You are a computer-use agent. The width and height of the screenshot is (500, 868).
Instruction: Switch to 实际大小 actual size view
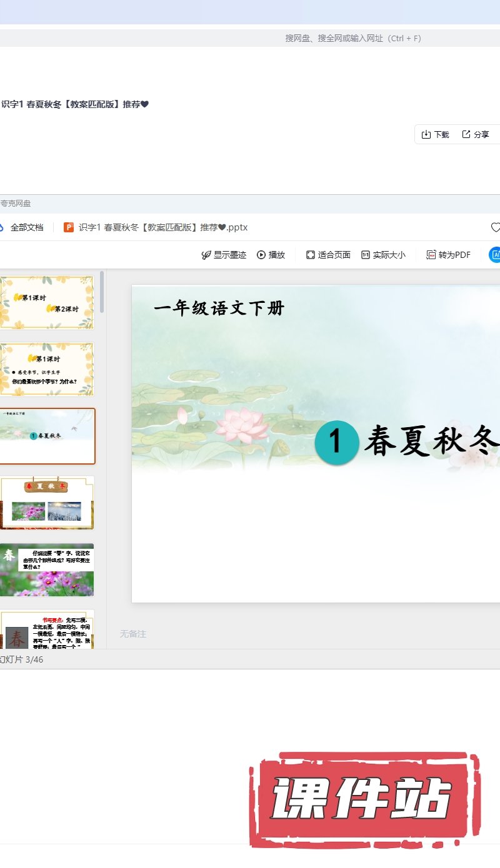click(366, 255)
